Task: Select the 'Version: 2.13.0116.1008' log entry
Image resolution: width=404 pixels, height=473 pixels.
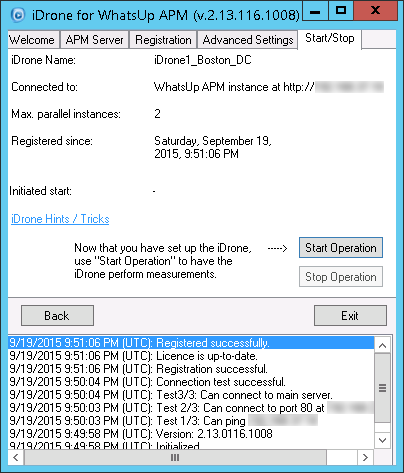Action: point(191,434)
